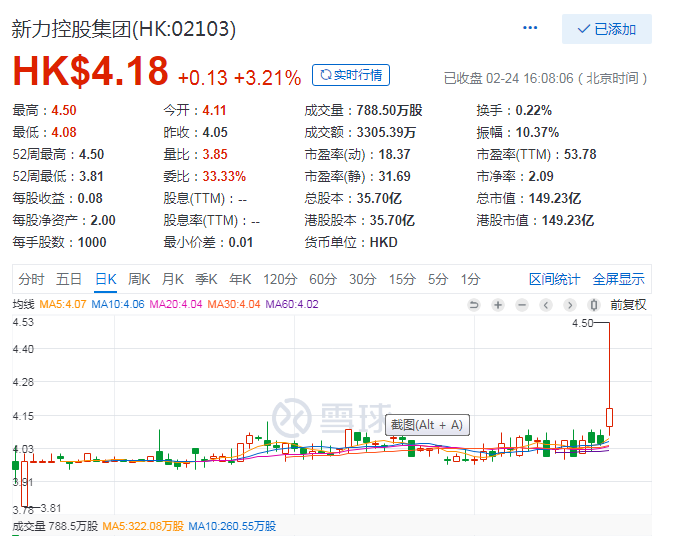Image resolution: width=684 pixels, height=536 pixels.
Task: Switch to the 分时 intraday tab
Action: point(31,279)
